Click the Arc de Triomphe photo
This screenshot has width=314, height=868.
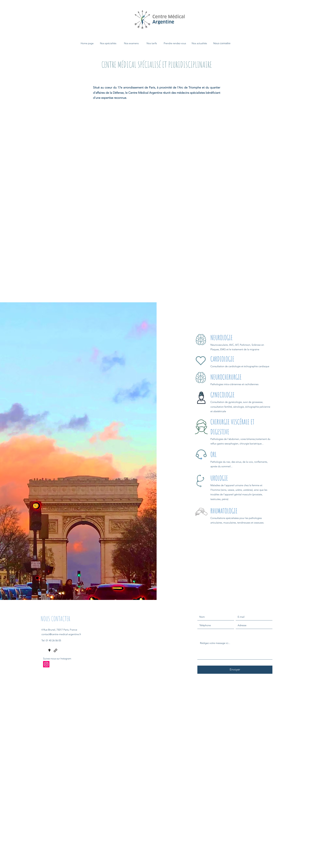[78, 451]
